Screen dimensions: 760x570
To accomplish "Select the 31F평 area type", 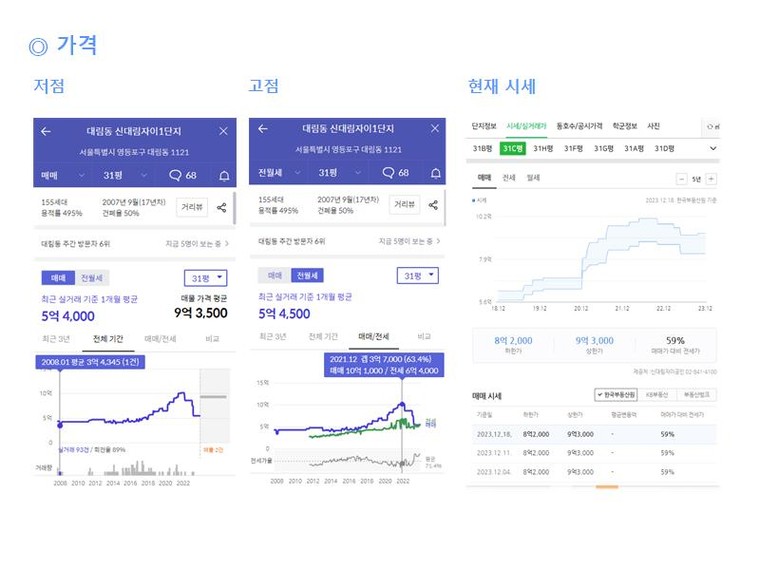I will point(573,148).
